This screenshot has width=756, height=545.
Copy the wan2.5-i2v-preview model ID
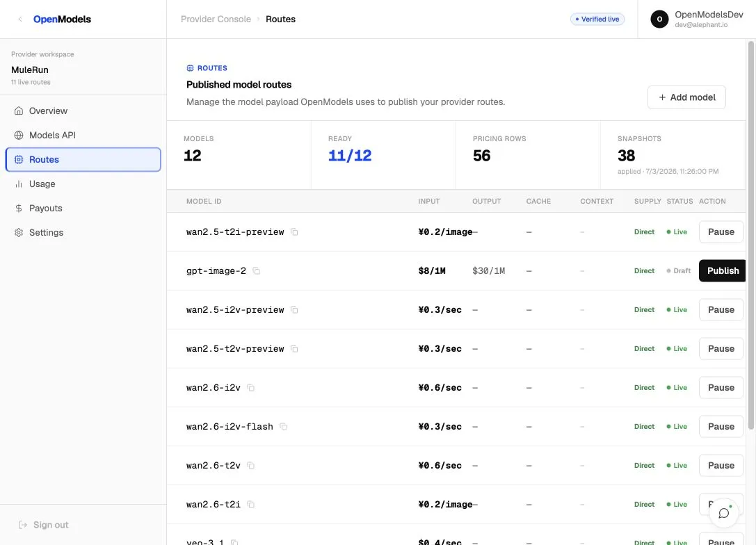click(x=294, y=310)
